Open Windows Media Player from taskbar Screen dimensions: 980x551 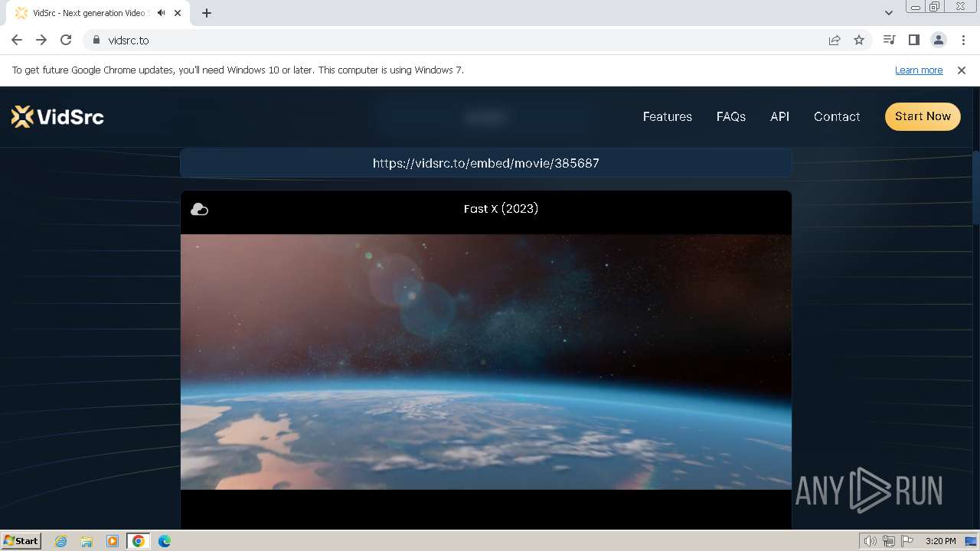[x=113, y=541]
